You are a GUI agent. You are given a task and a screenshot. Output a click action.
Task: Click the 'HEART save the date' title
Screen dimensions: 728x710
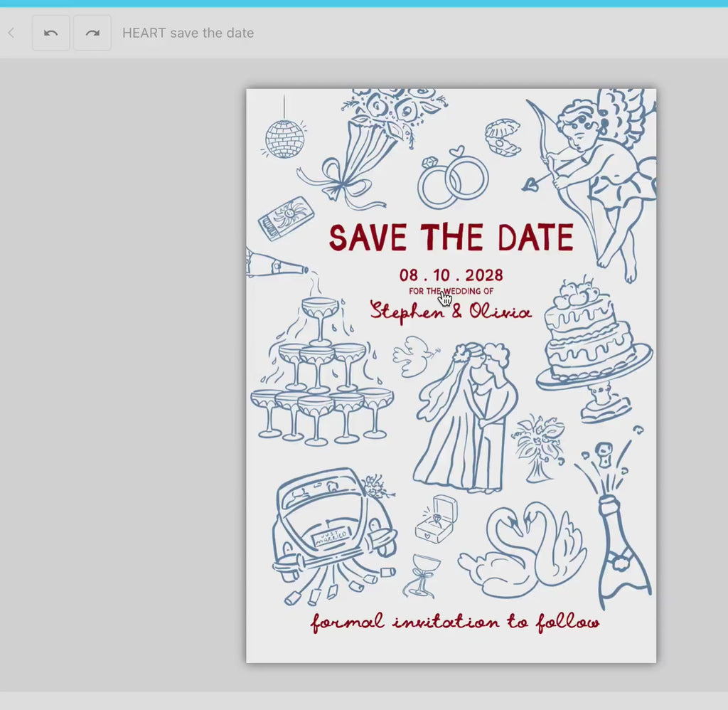(188, 33)
